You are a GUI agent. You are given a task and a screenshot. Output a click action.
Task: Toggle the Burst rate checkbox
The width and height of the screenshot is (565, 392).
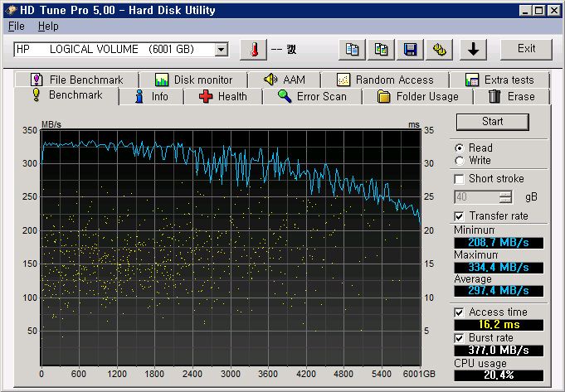tap(459, 338)
